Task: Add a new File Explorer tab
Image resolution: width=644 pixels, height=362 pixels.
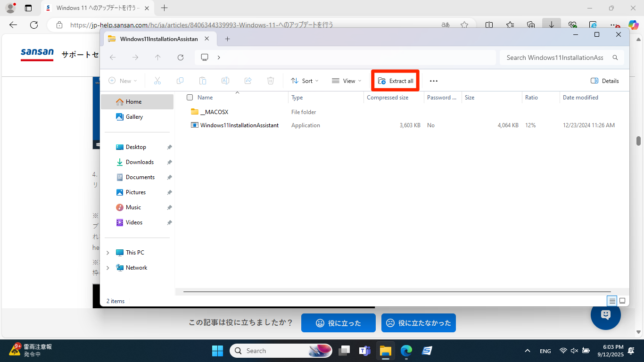Action: (227, 39)
